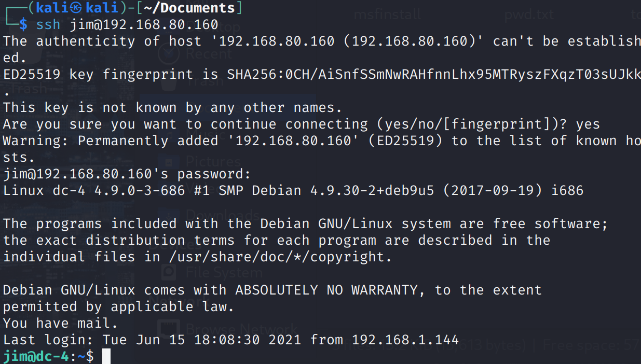Viewport: 641px width, 364px height.
Task: Click the faint Browse Network icon
Action: tap(168, 329)
